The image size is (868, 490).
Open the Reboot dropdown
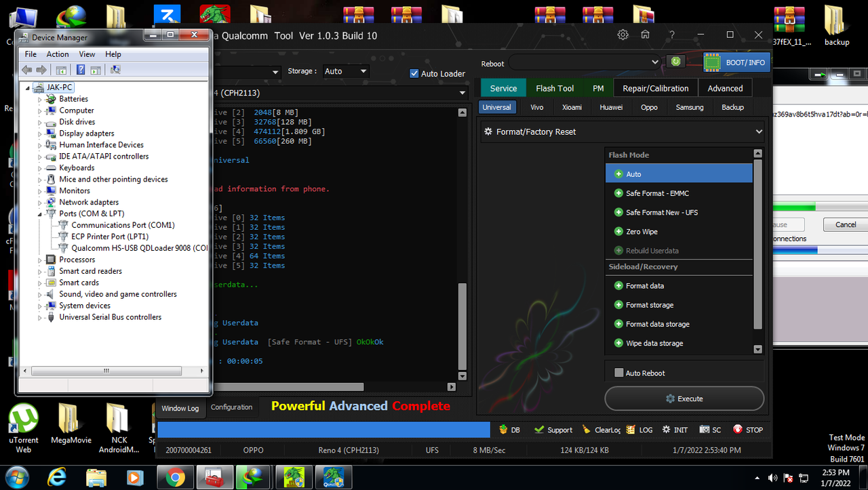585,62
